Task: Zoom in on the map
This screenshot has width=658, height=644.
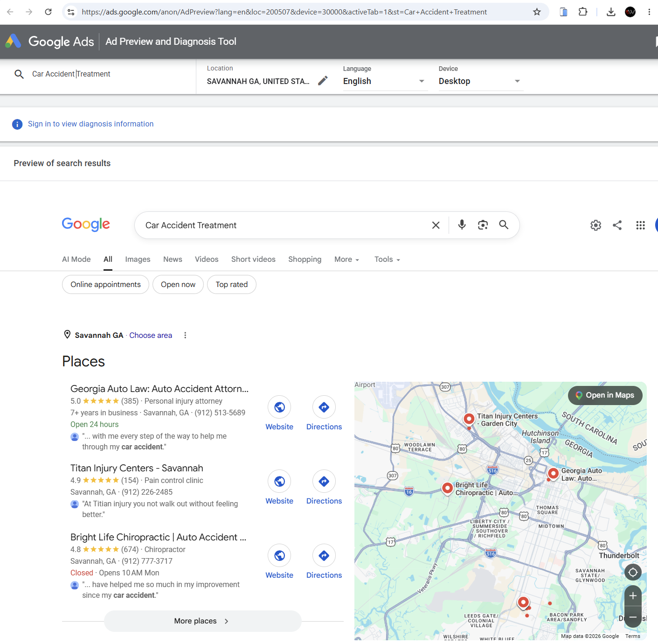Action: click(633, 595)
